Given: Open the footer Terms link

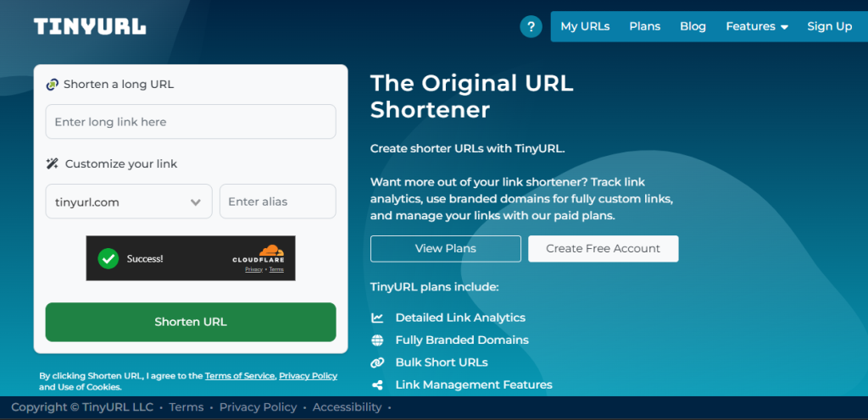Looking at the screenshot, I should click(186, 407).
